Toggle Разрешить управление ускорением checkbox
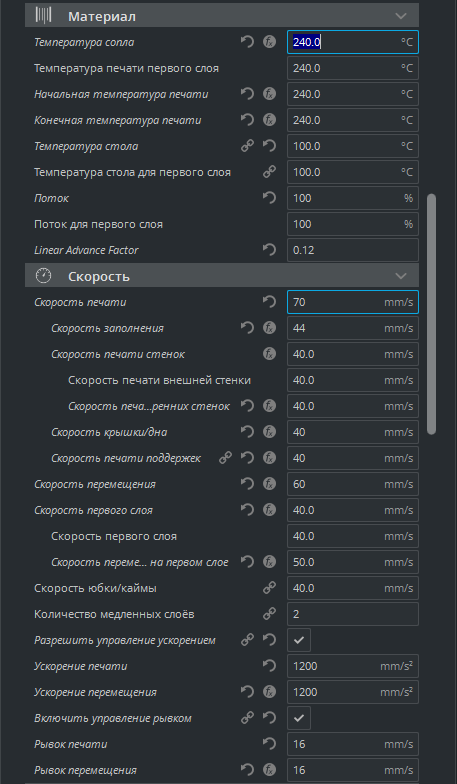This screenshot has height=784, width=457. (299, 640)
